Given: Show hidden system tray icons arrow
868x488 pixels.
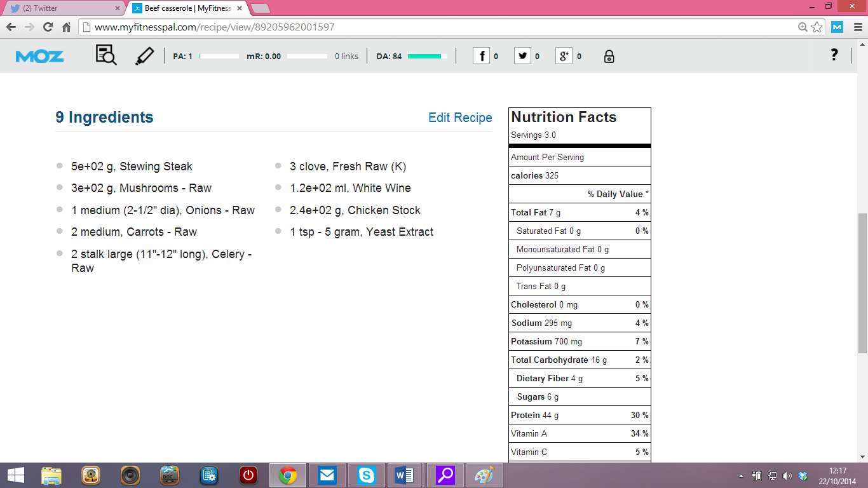Looking at the screenshot, I should pyautogui.click(x=741, y=476).
